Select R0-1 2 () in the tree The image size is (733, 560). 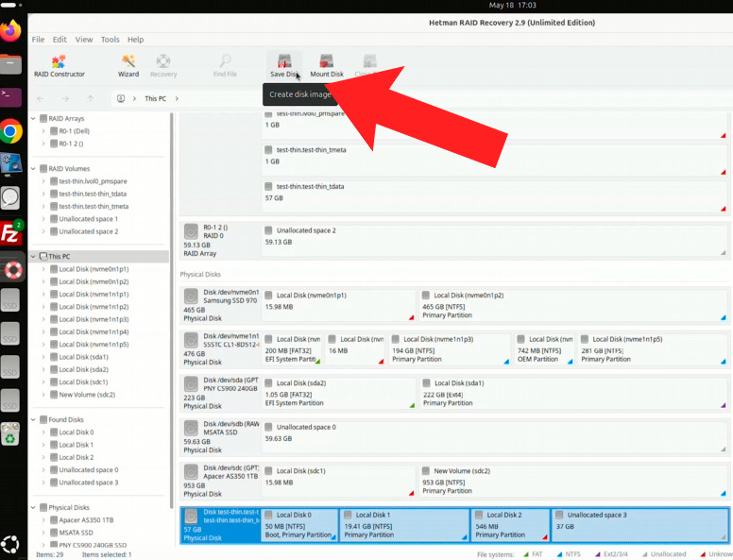pos(71,144)
